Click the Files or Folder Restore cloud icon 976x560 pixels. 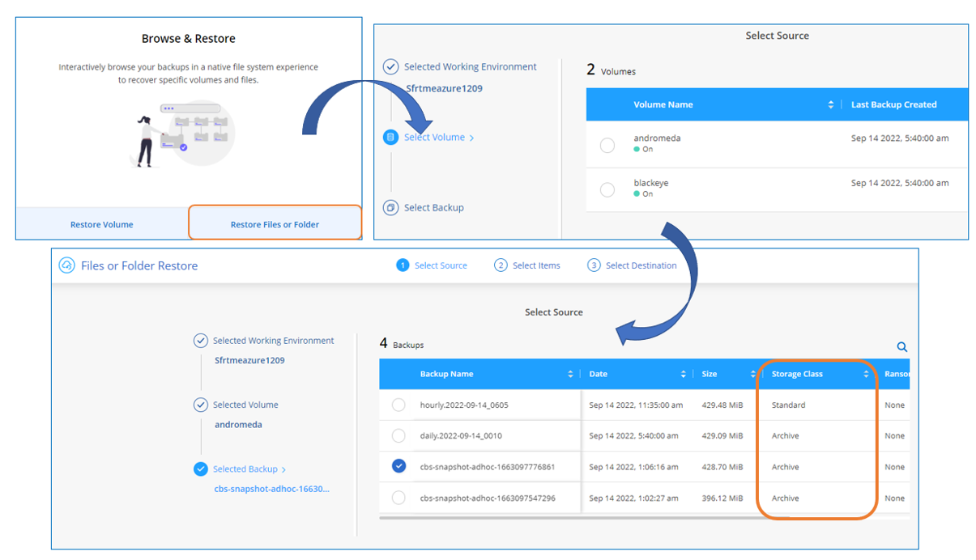point(67,265)
